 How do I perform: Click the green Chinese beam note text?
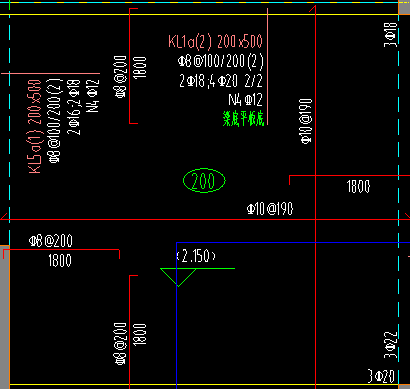[x=243, y=119]
